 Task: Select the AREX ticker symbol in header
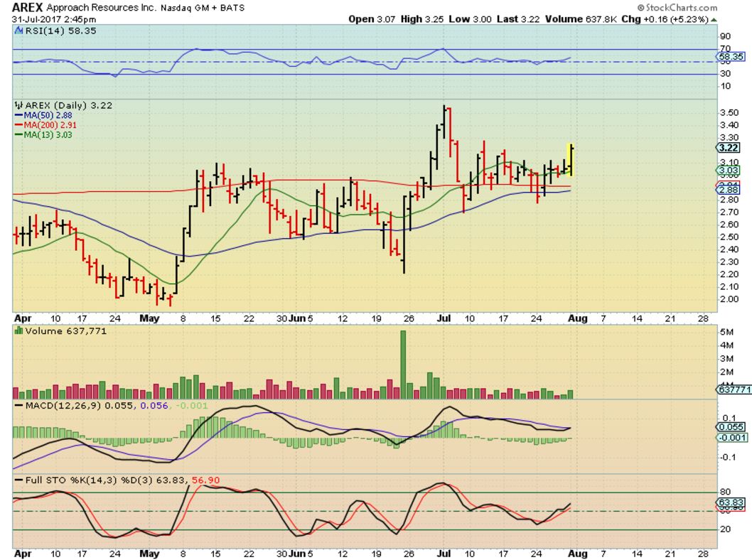[27, 7]
